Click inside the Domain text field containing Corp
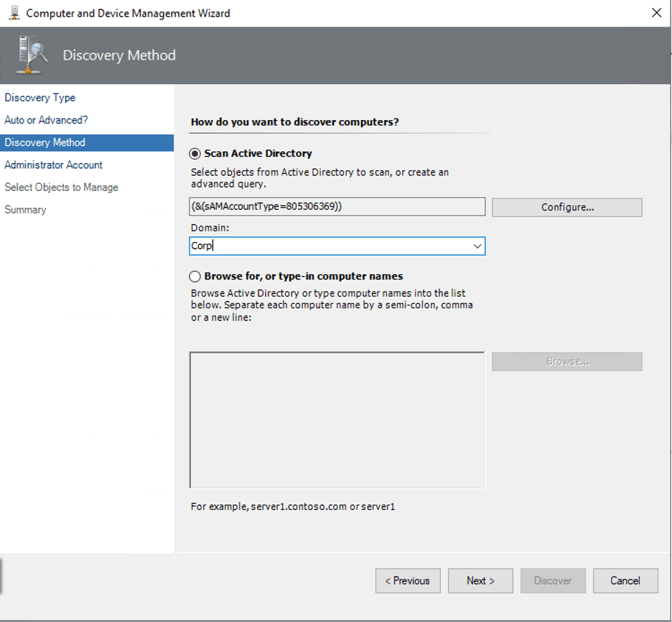This screenshot has width=672, height=622. (x=330, y=246)
